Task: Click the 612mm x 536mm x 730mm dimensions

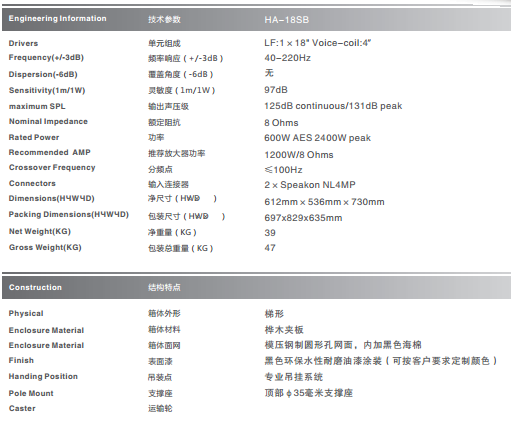Action: pos(324,202)
